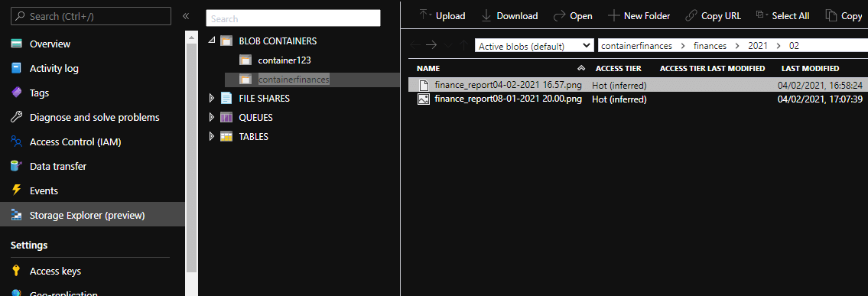Image resolution: width=868 pixels, height=296 pixels.
Task: Sort by ACCESS TIER column header
Action: pyautogui.click(x=619, y=69)
